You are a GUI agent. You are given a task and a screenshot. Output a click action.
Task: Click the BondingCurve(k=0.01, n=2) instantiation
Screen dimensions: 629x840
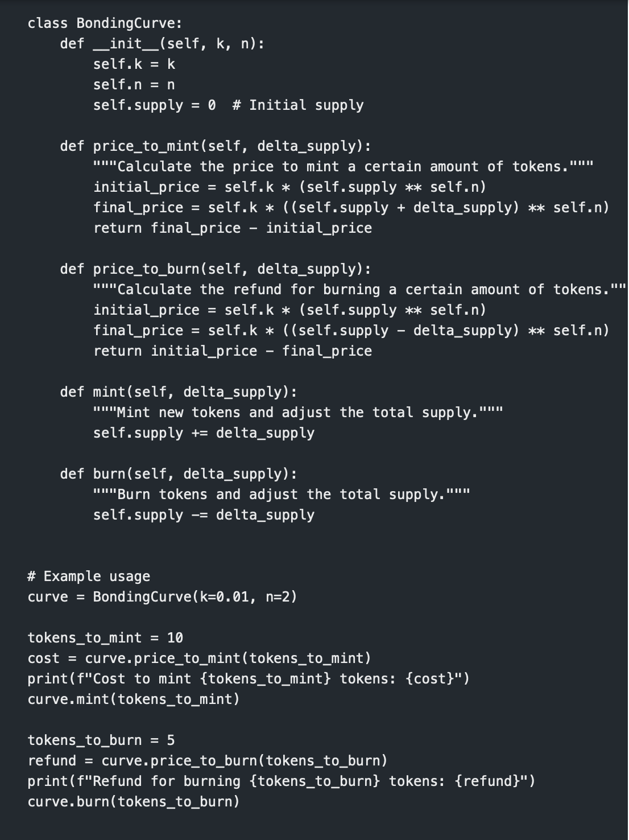(x=195, y=597)
